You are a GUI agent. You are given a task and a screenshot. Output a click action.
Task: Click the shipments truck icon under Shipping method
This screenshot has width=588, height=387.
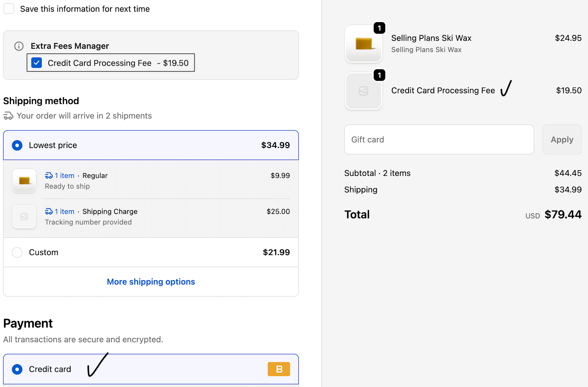point(8,116)
